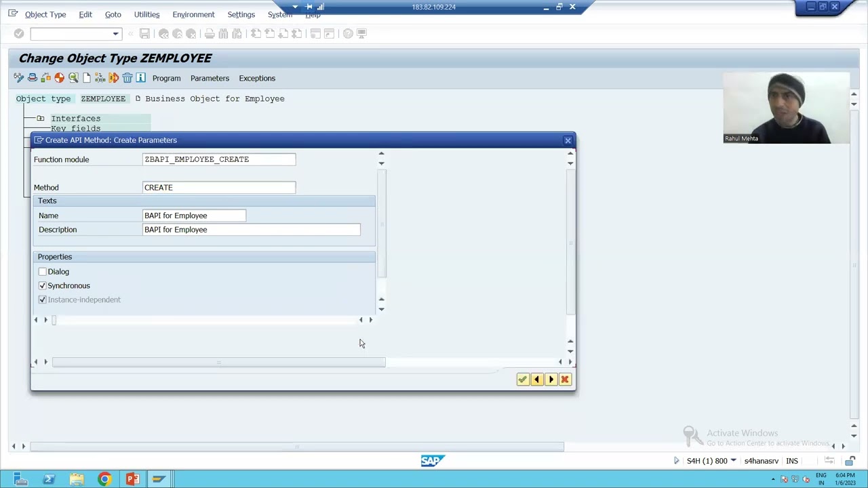Click the Help question mark icon
Viewport: 868px width, 488px height.
[x=348, y=33]
